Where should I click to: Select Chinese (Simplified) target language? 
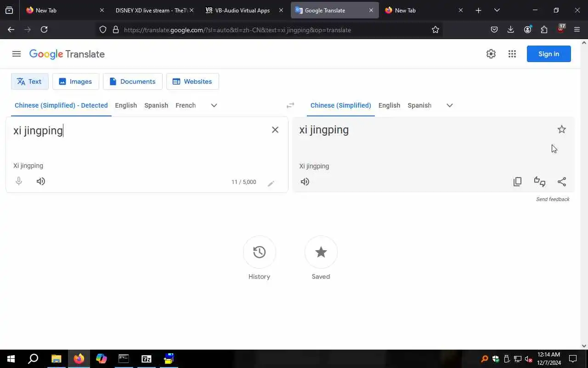341,105
